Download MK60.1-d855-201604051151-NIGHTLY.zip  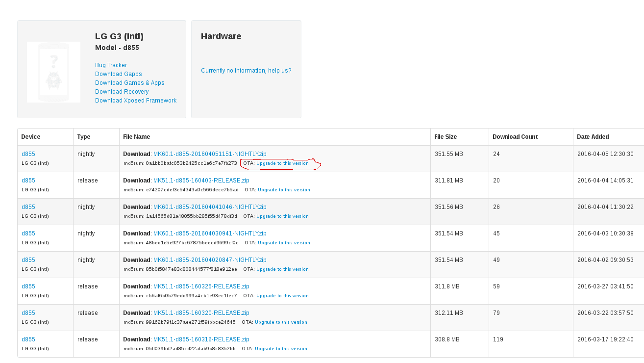[x=210, y=154]
